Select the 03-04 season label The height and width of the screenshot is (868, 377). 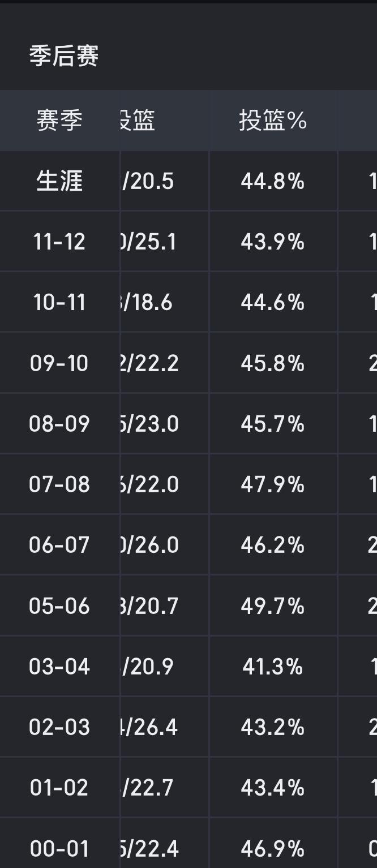tap(59, 667)
